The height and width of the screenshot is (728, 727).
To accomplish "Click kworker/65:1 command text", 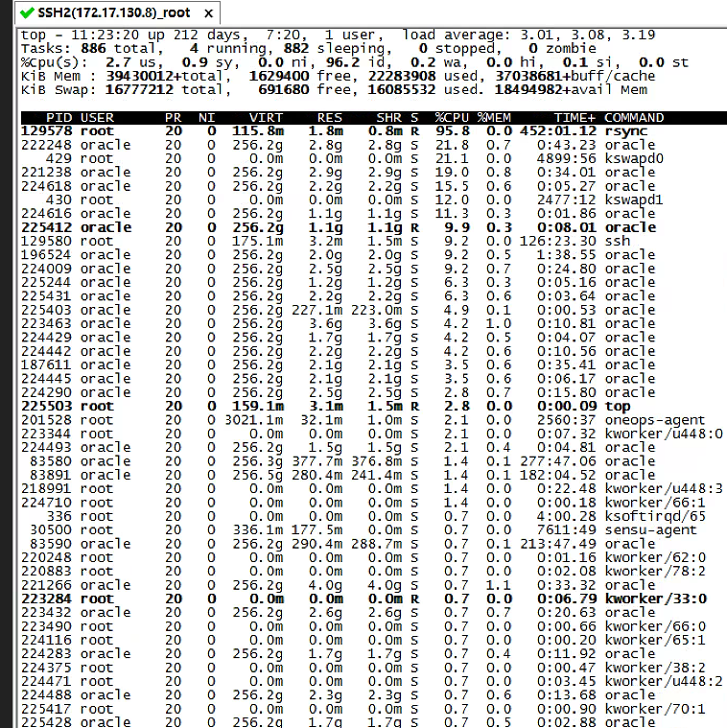I will click(x=655, y=641).
